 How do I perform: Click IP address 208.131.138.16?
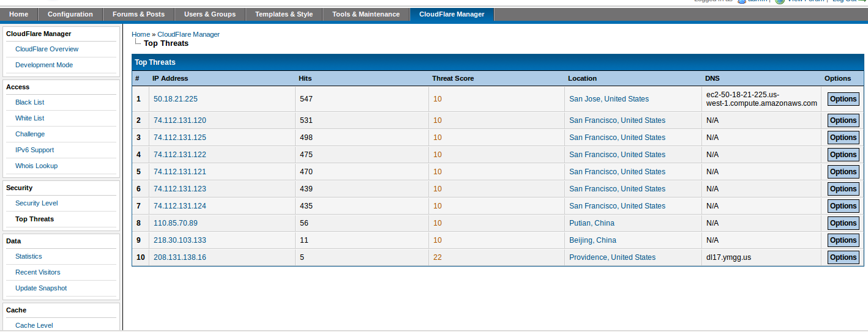pyautogui.click(x=180, y=257)
